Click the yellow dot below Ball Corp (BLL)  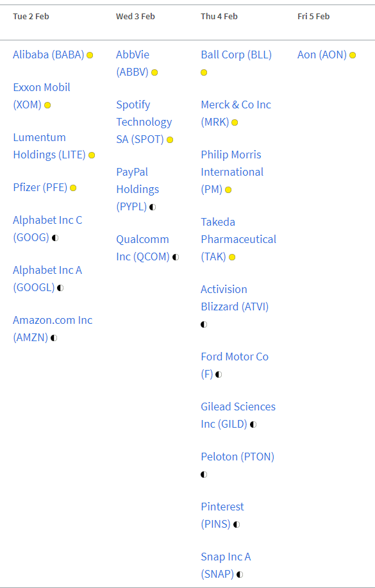(x=204, y=72)
